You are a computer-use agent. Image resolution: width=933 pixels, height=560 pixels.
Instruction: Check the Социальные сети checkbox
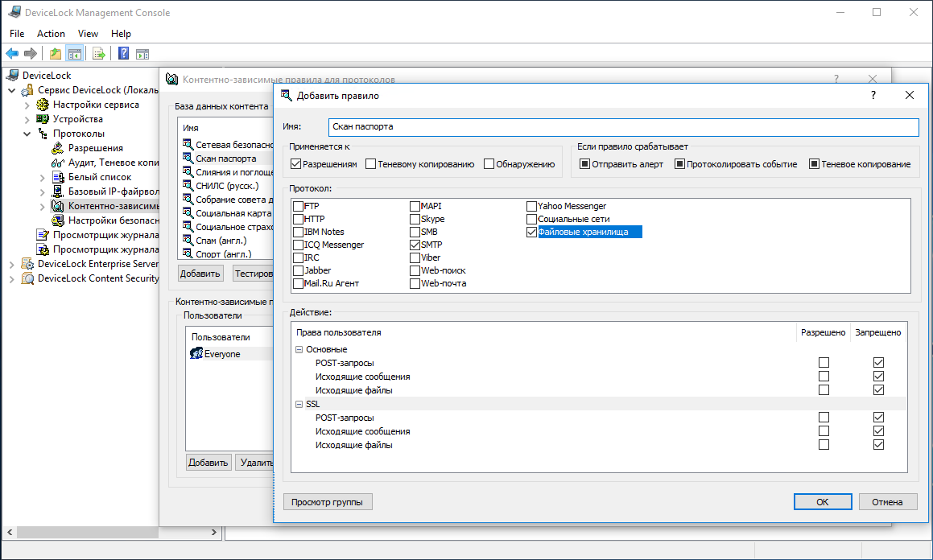[531, 220]
